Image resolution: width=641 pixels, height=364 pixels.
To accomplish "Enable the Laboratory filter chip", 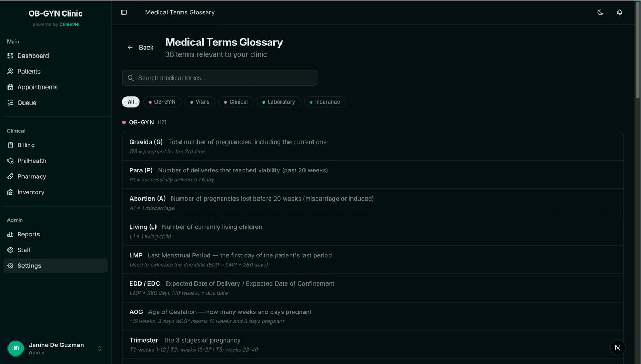I will 278,101.
